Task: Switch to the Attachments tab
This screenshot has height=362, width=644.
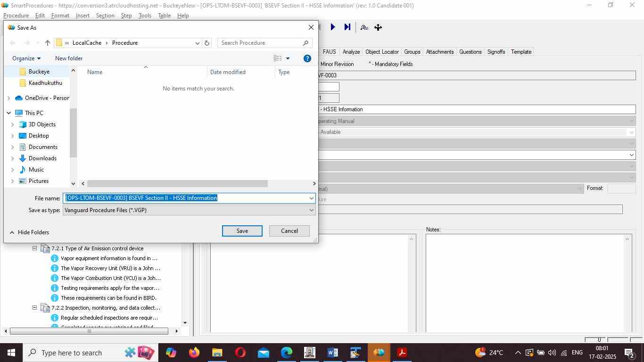Action: point(439,52)
